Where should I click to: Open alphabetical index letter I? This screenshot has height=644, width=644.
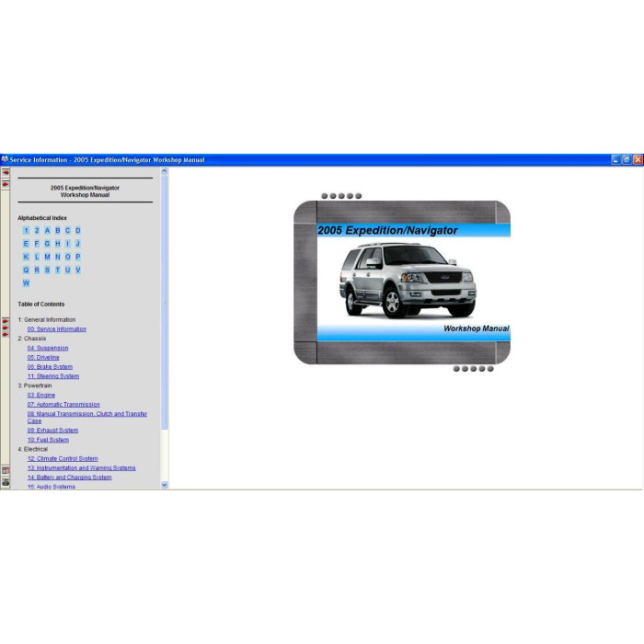coord(68,244)
